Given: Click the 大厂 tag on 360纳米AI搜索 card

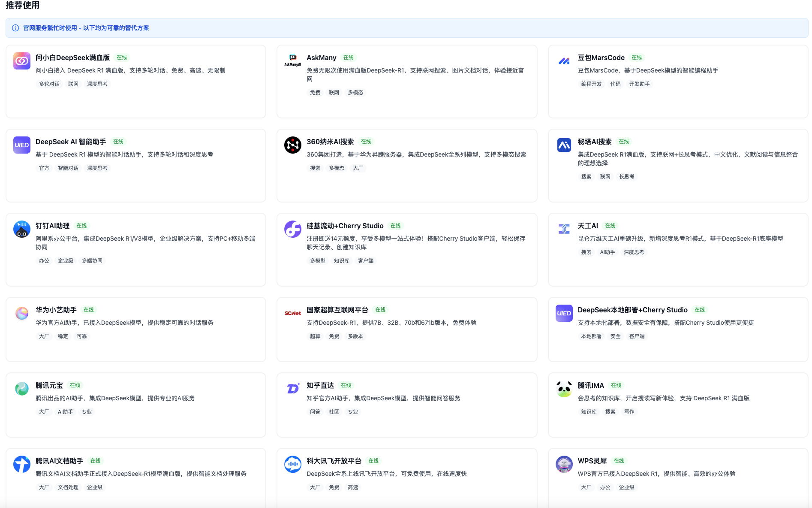Looking at the screenshot, I should [358, 168].
